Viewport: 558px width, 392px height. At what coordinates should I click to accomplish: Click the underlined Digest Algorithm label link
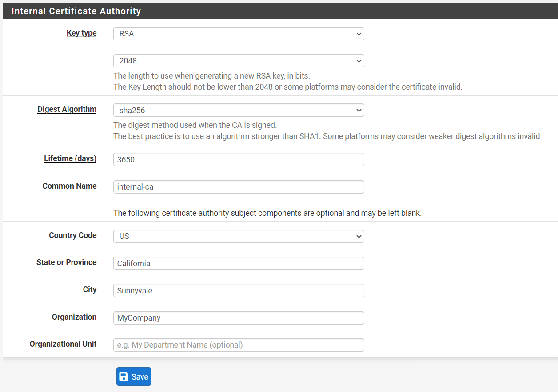pos(67,109)
